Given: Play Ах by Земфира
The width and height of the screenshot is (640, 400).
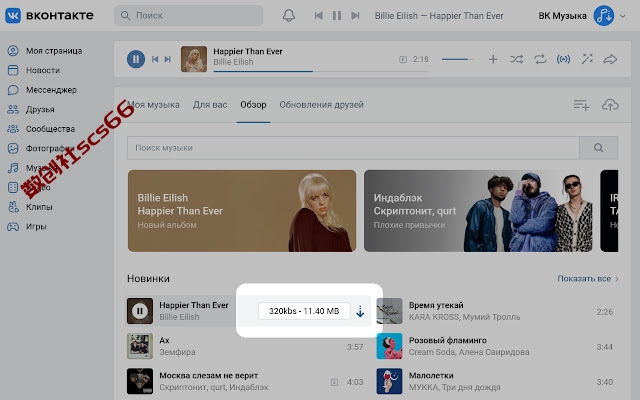Looking at the screenshot, I should coord(140,346).
